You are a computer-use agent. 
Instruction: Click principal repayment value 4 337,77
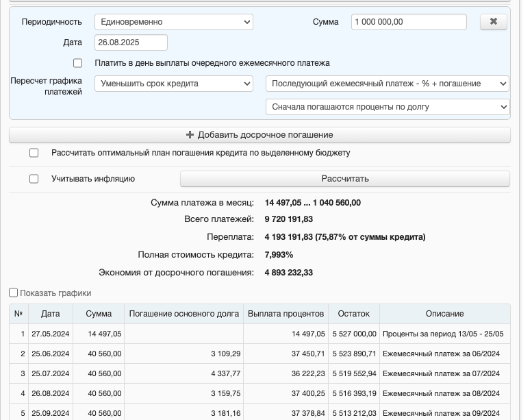226,373
